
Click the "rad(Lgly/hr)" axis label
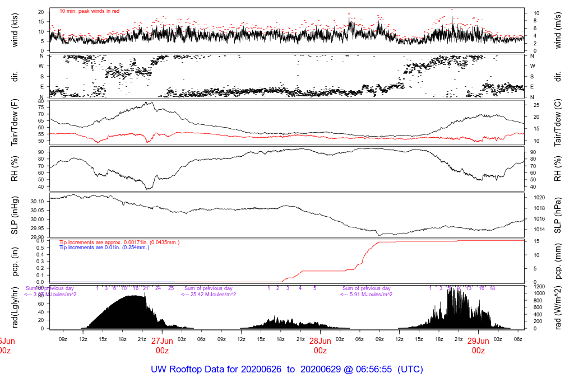click(15, 307)
